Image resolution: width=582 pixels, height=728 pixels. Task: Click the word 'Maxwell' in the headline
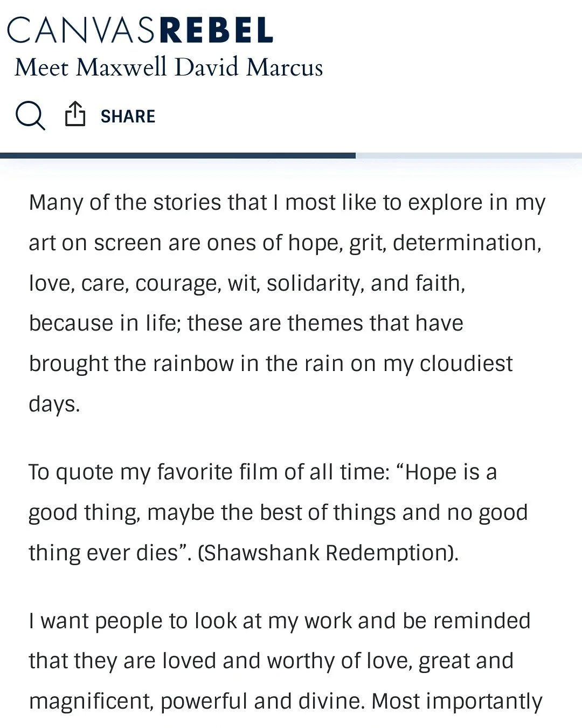click(x=122, y=67)
